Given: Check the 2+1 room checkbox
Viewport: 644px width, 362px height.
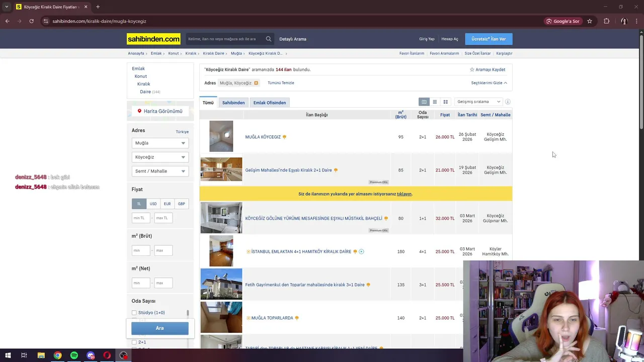Looking at the screenshot, I should 134,342.
